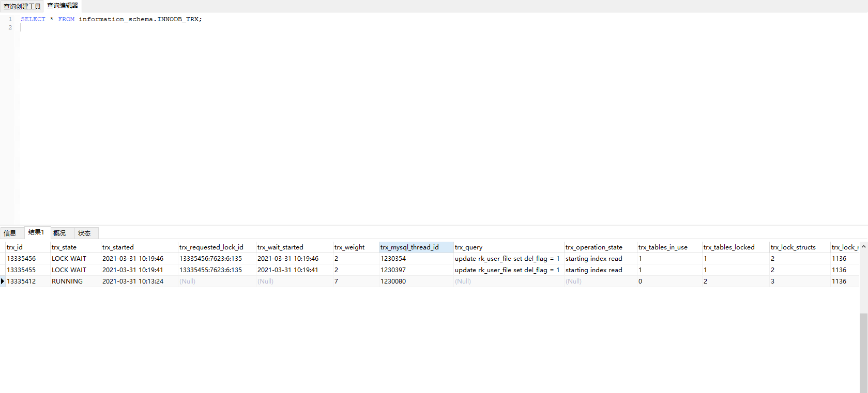Click the trx_id column header

point(14,247)
